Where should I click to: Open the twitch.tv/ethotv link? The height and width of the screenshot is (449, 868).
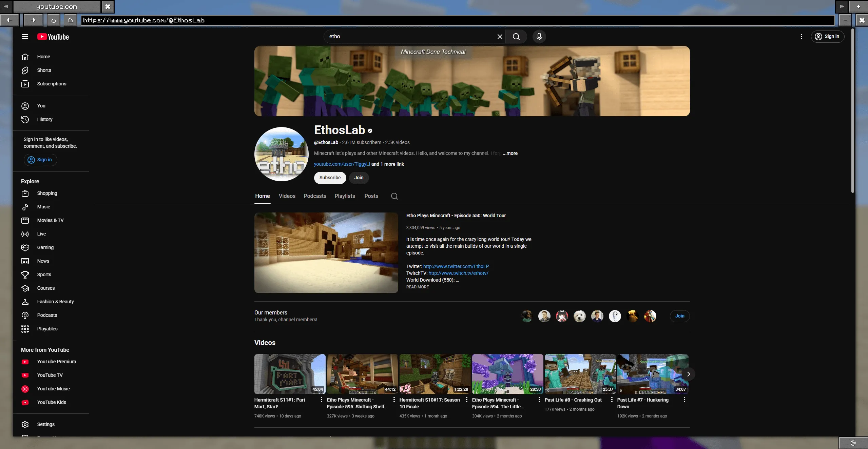pyautogui.click(x=458, y=273)
